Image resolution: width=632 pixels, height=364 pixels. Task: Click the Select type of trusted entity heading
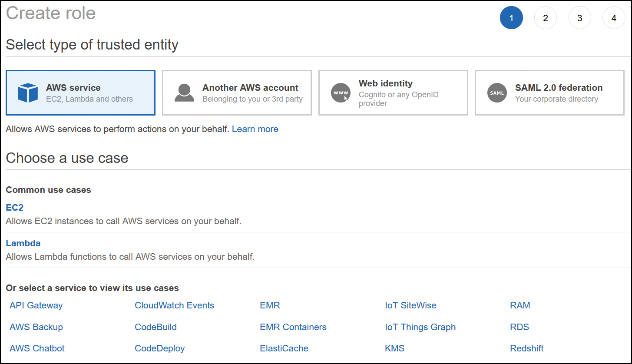[92, 45]
